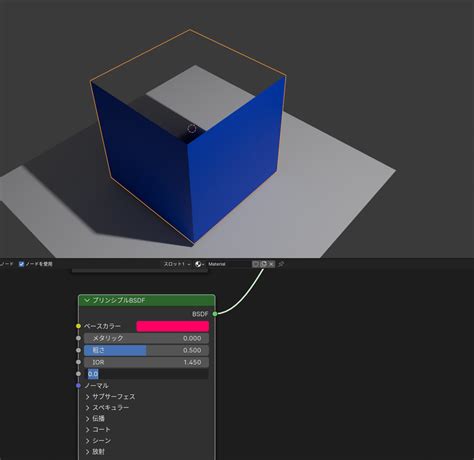The width and height of the screenshot is (474, 460).
Task: Click the メタリック slider field
Action: (146, 338)
